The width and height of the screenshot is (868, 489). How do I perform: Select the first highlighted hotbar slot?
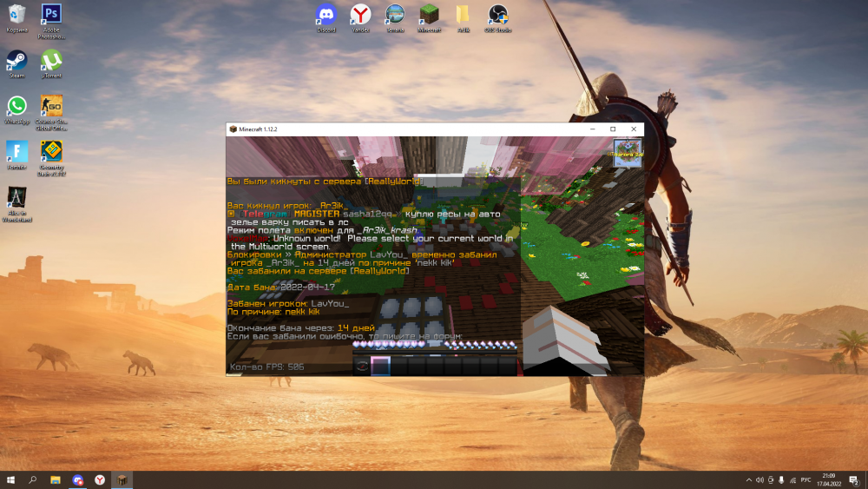380,366
